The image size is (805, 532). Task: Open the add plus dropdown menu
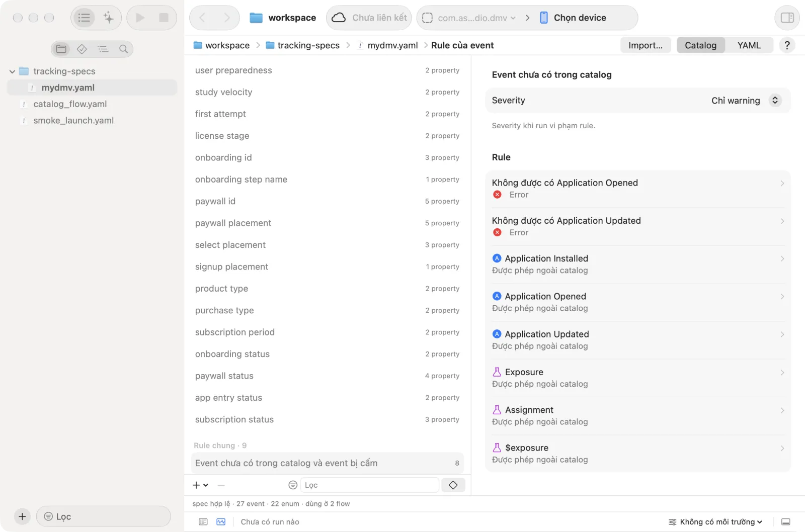coord(200,485)
